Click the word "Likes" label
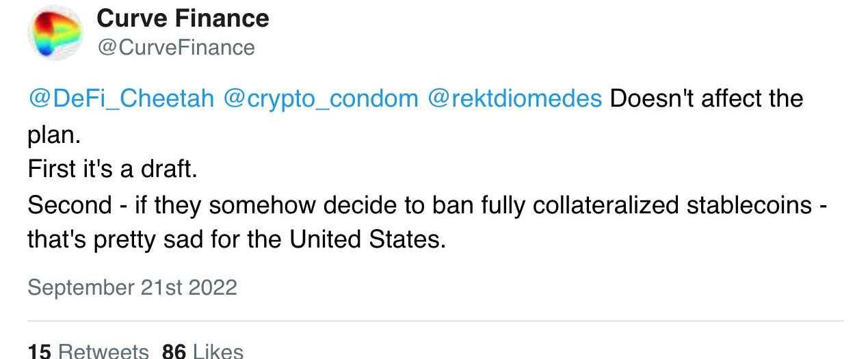 218,351
